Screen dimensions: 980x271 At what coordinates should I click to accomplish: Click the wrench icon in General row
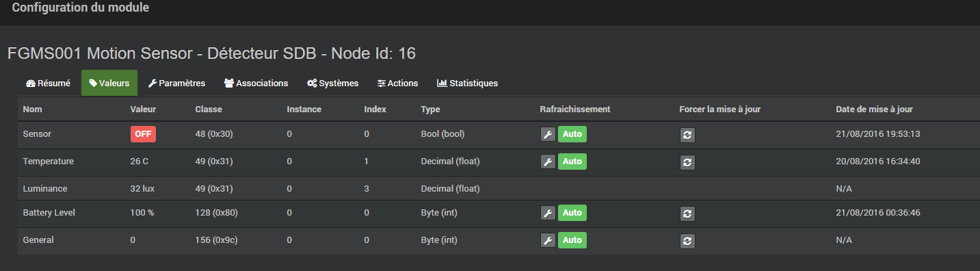548,240
